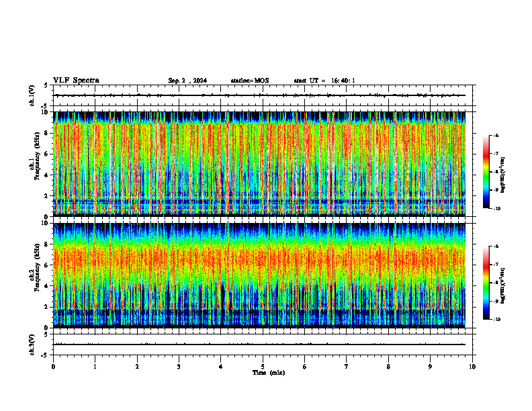The image size is (532, 411).
Task: Select the "start UT = 16:40: 1" text
Action: (324, 81)
